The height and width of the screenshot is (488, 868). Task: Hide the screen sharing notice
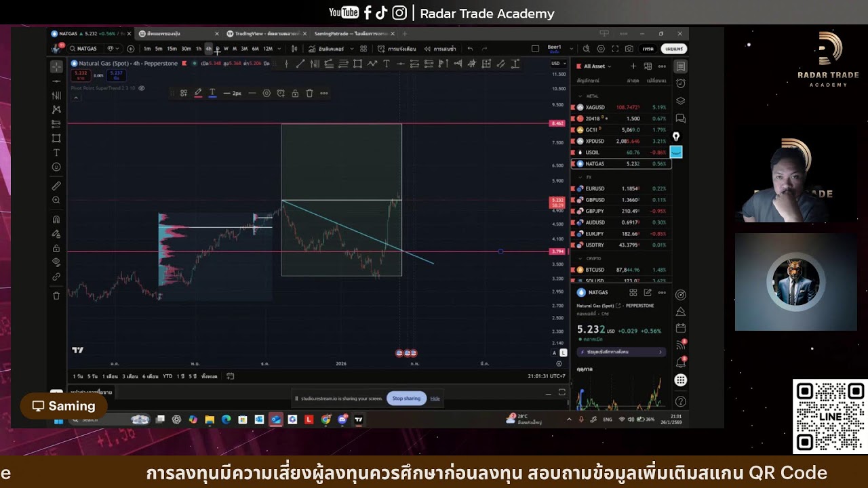(435, 399)
